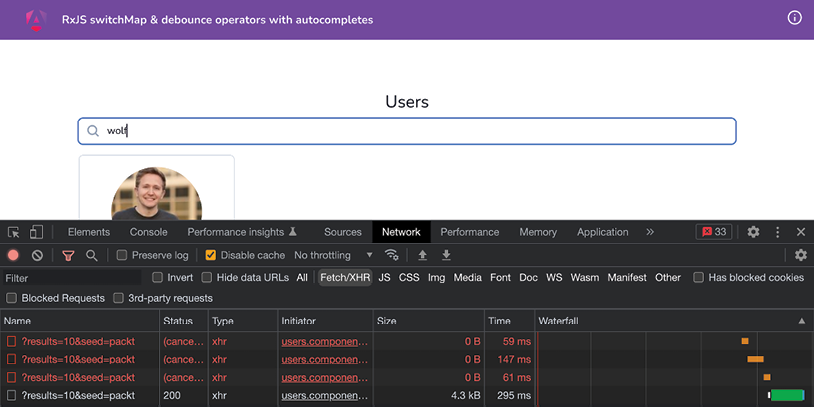Sort by the Status column header

coord(184,321)
